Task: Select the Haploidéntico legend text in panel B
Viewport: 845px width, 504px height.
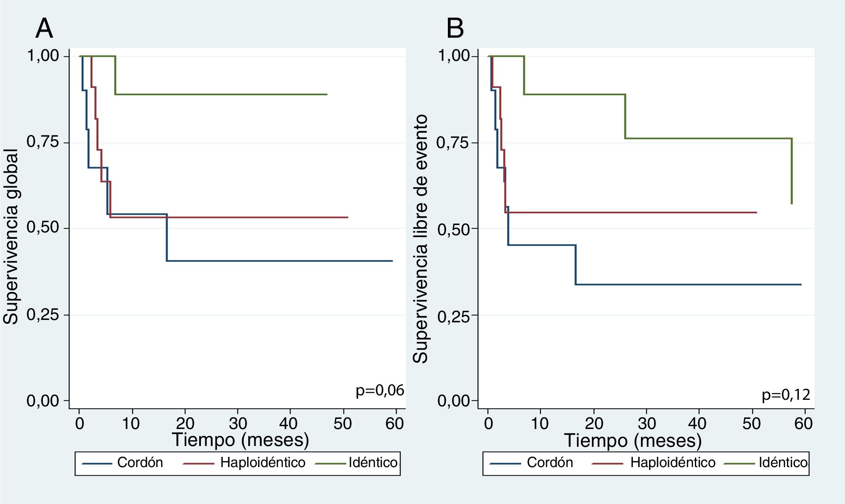Action: 673,463
